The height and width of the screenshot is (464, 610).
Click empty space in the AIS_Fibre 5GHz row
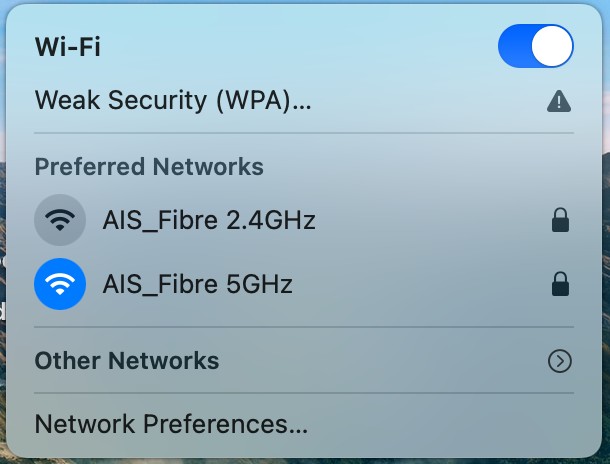(x=420, y=285)
